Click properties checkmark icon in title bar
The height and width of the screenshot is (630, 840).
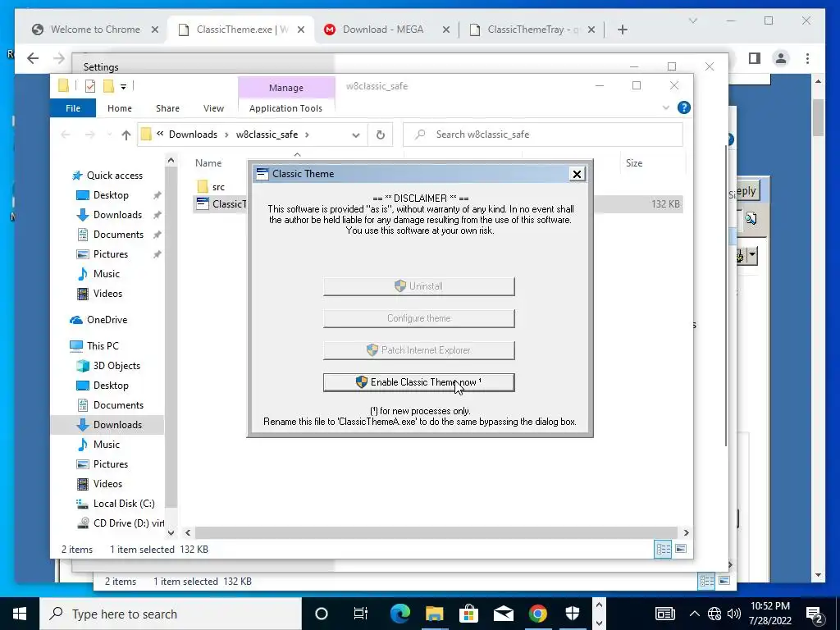(90, 85)
